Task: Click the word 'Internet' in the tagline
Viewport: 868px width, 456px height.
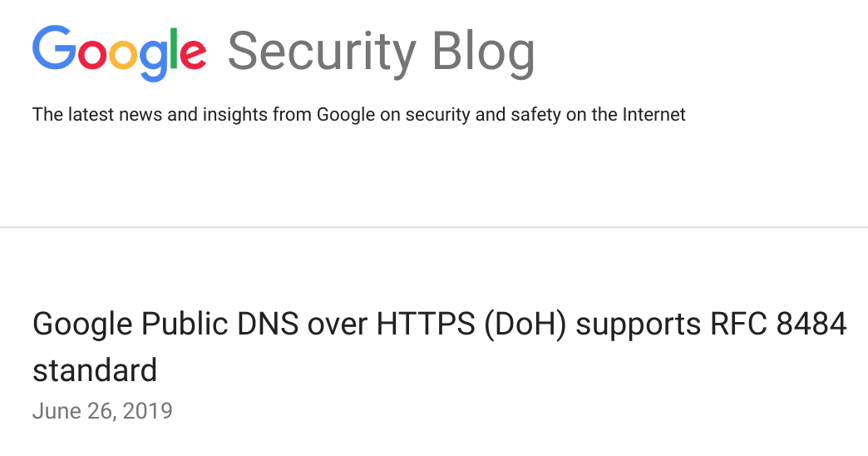Action: pyautogui.click(x=653, y=115)
